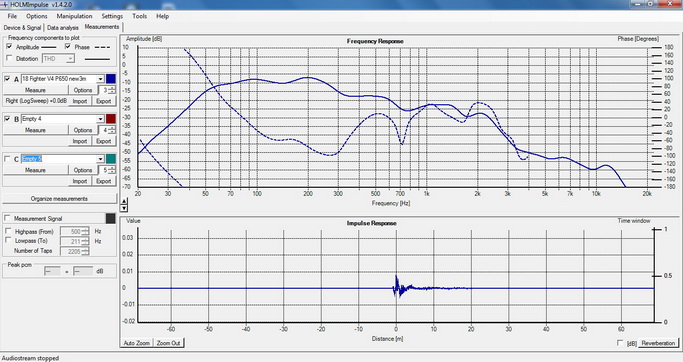Click the dark red color swatch for B
Screen dimensions: 683x362
pyautogui.click(x=111, y=119)
